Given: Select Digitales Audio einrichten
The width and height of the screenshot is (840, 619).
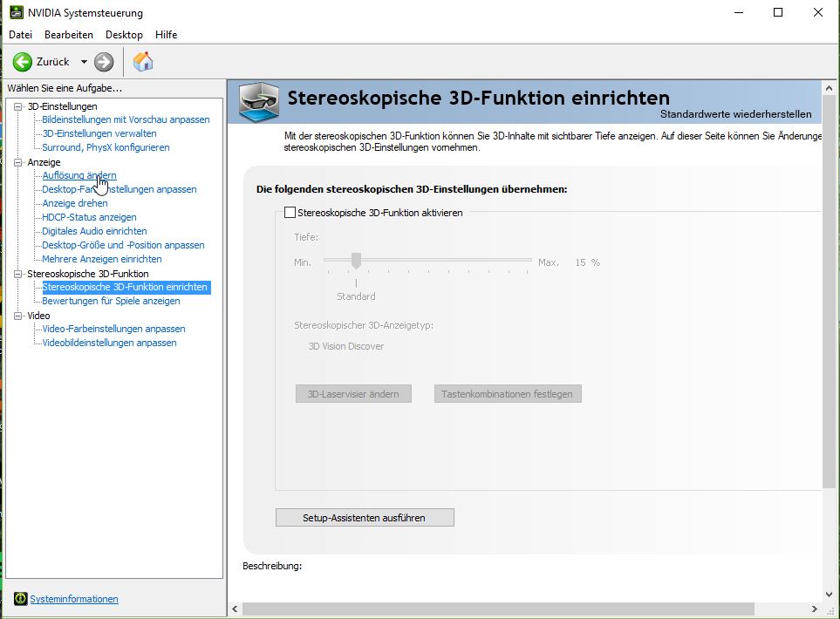Looking at the screenshot, I should [x=94, y=231].
